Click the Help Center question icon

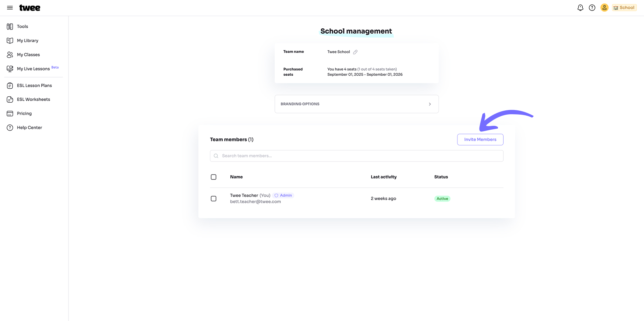pyautogui.click(x=10, y=128)
